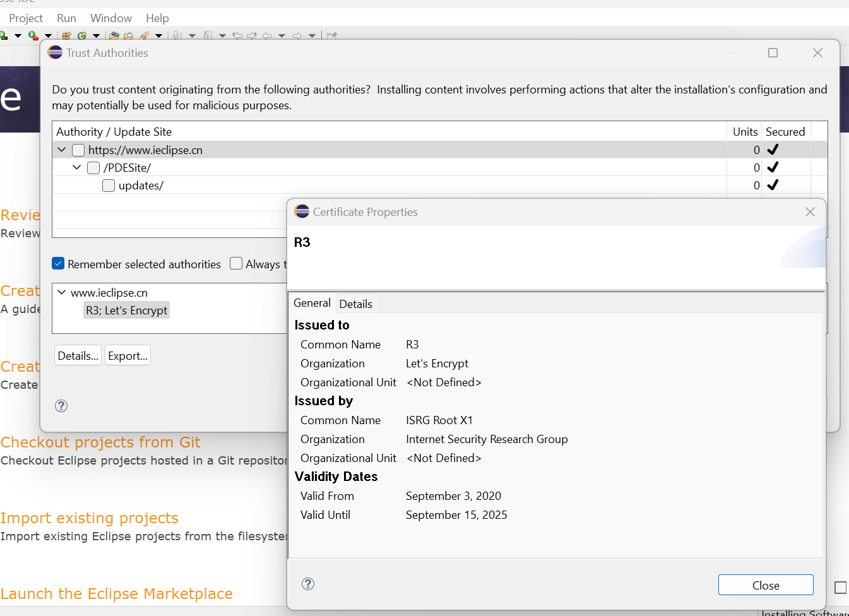
Task: Open the Project menu
Action: (x=26, y=18)
